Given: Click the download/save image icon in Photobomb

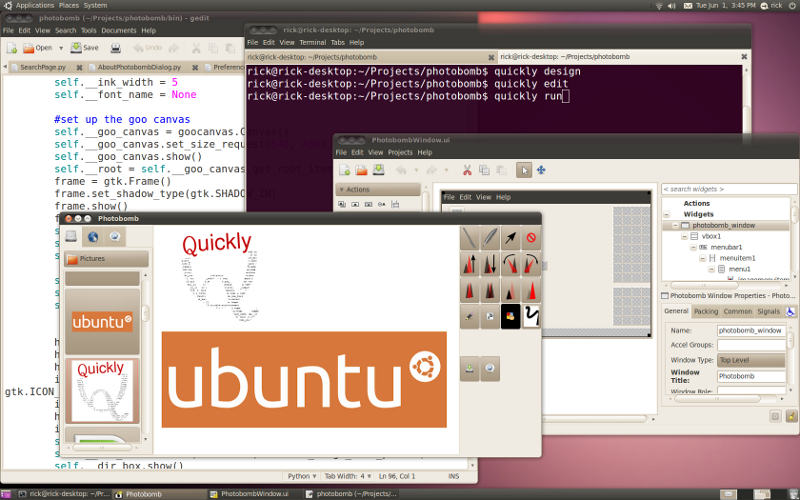Looking at the screenshot, I should (469, 368).
